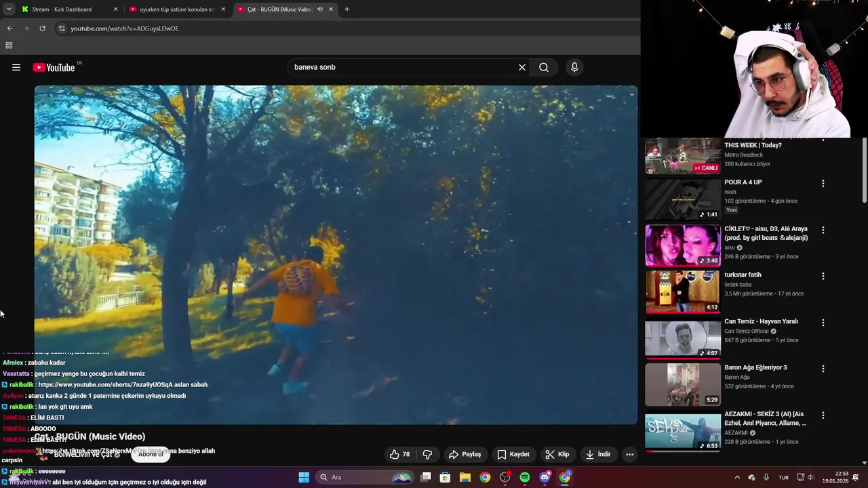Run the search with the magnifier button

[x=544, y=67]
